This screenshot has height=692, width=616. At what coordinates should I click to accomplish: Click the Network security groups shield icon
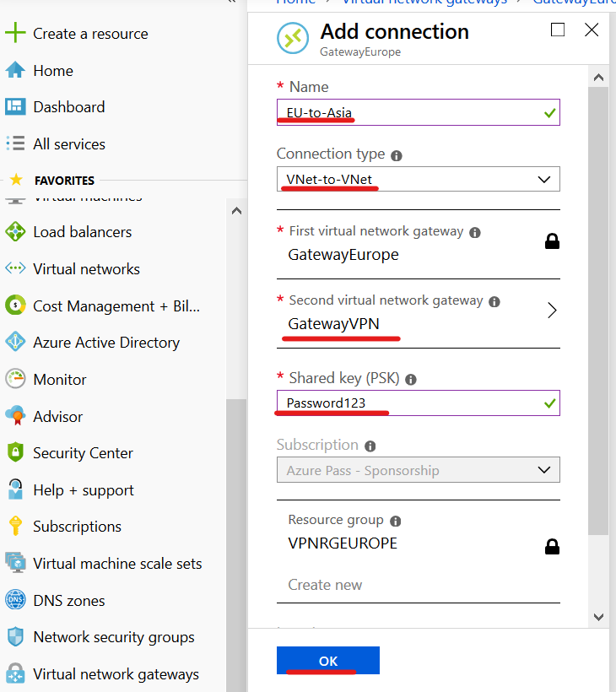pos(15,637)
